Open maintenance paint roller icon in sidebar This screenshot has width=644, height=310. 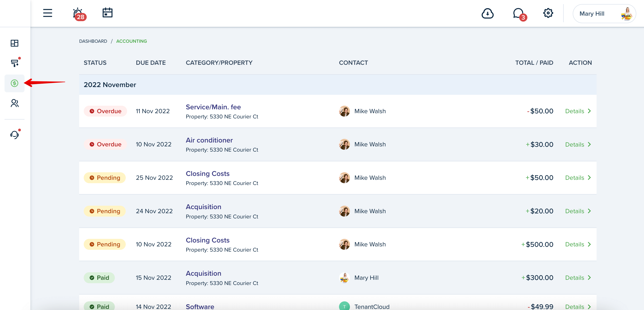coord(15,62)
